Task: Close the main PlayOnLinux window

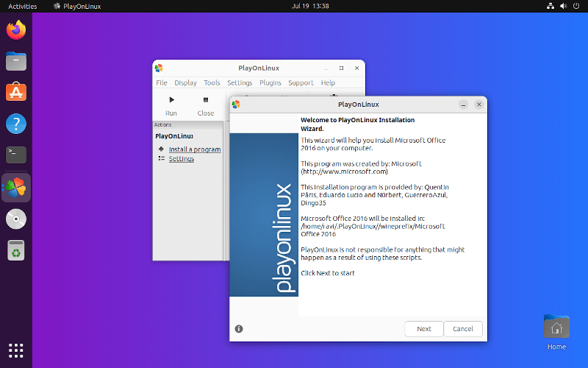Action: point(356,68)
